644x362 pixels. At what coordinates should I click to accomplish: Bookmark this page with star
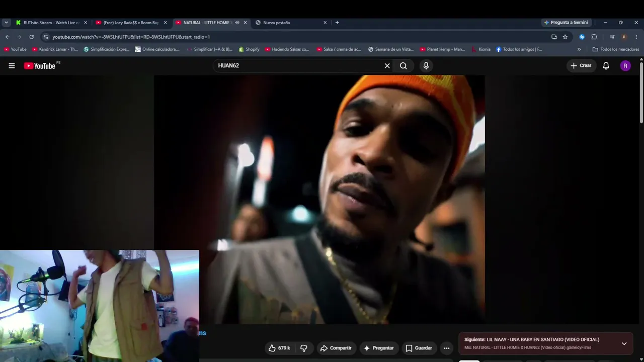[565, 37]
